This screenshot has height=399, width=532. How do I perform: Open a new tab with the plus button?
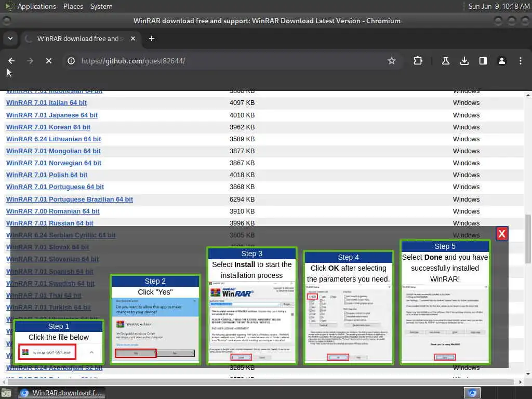pyautogui.click(x=152, y=38)
